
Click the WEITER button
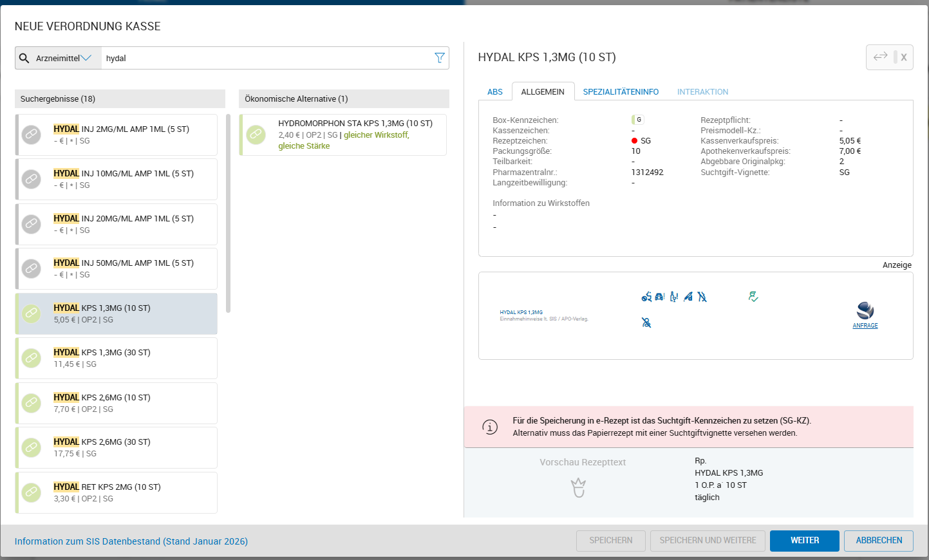click(805, 541)
